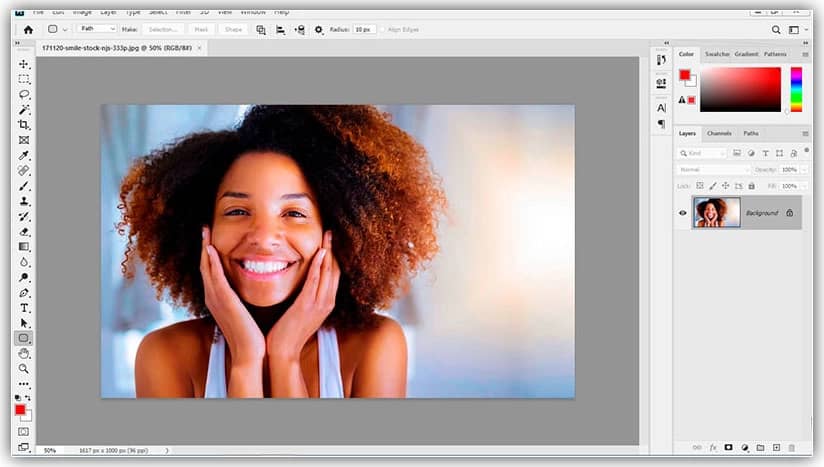
Task: Open the layer Opacity dropdown arrow
Action: (x=803, y=170)
